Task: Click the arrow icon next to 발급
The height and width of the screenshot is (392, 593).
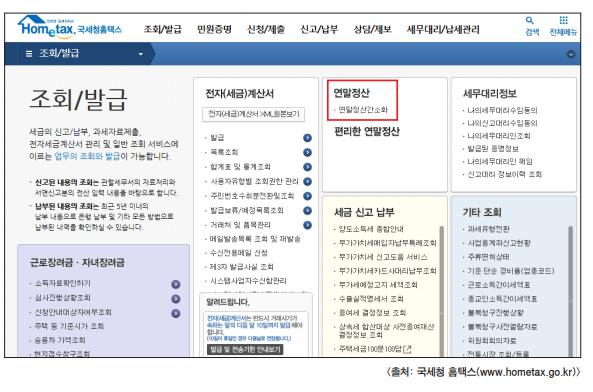Action: pyautogui.click(x=307, y=138)
